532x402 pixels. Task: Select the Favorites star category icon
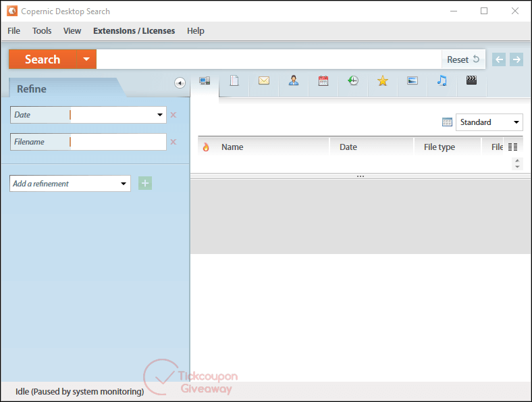pyautogui.click(x=382, y=80)
